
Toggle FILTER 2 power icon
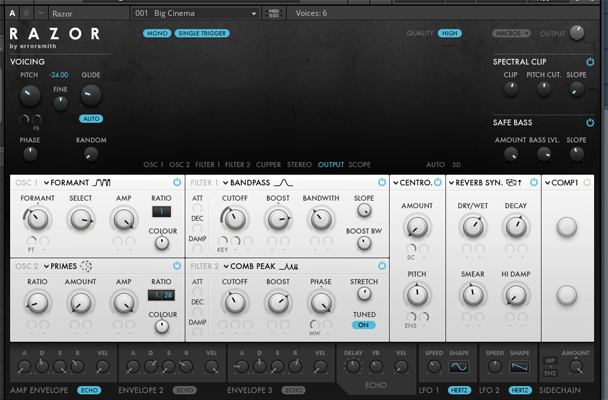[382, 266]
